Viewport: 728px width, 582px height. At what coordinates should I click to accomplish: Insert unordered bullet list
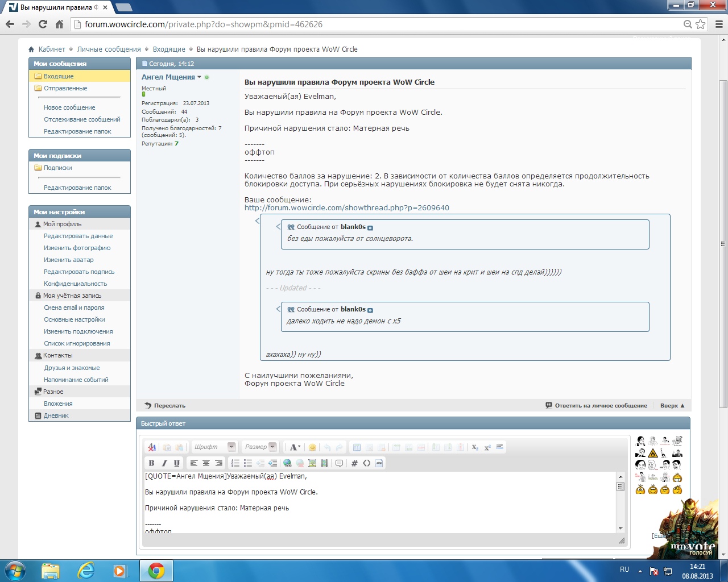tap(248, 463)
